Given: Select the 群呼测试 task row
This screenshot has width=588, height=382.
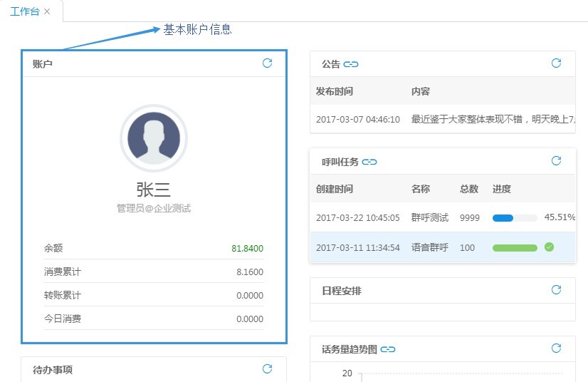Looking at the screenshot, I should pos(429,217).
